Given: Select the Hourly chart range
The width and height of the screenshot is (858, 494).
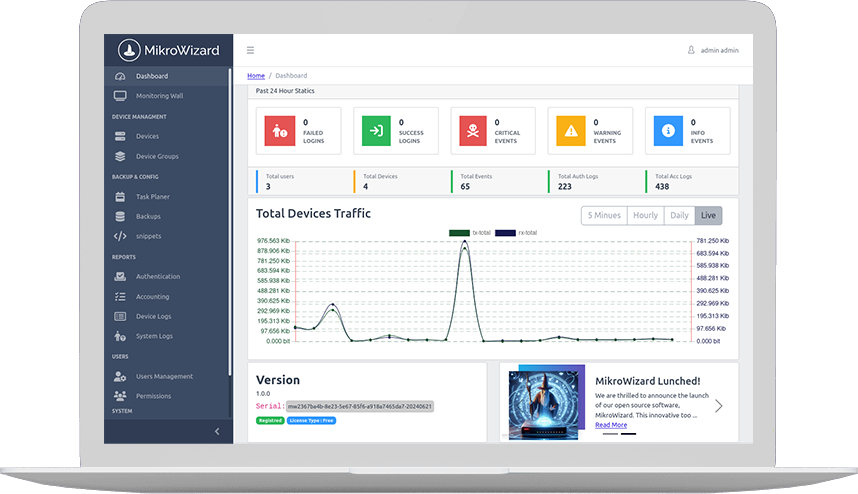Looking at the screenshot, I should tap(645, 215).
